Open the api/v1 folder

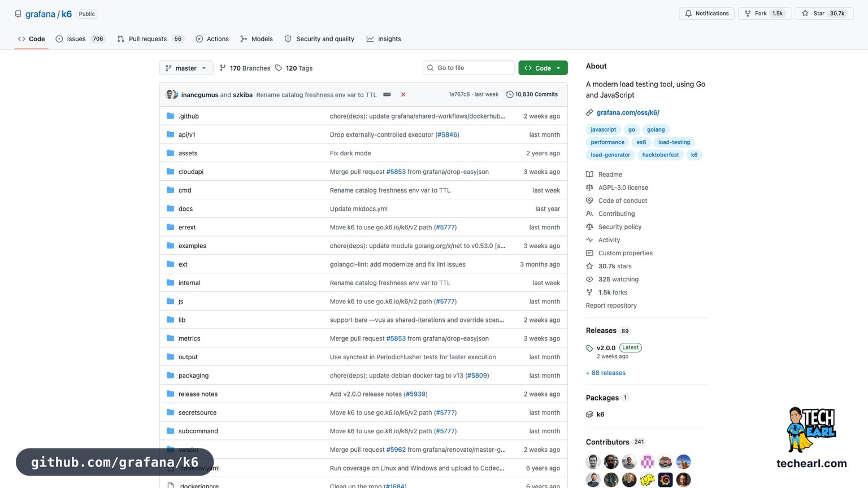[186, 134]
